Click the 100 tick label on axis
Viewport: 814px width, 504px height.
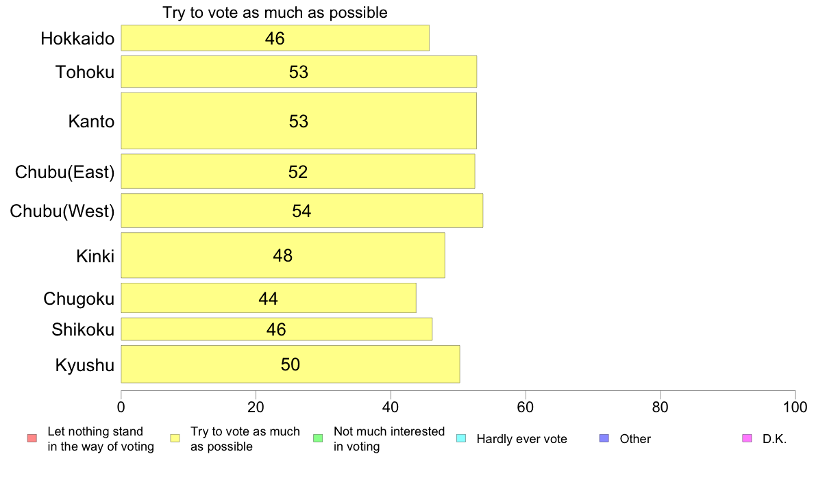click(x=795, y=407)
